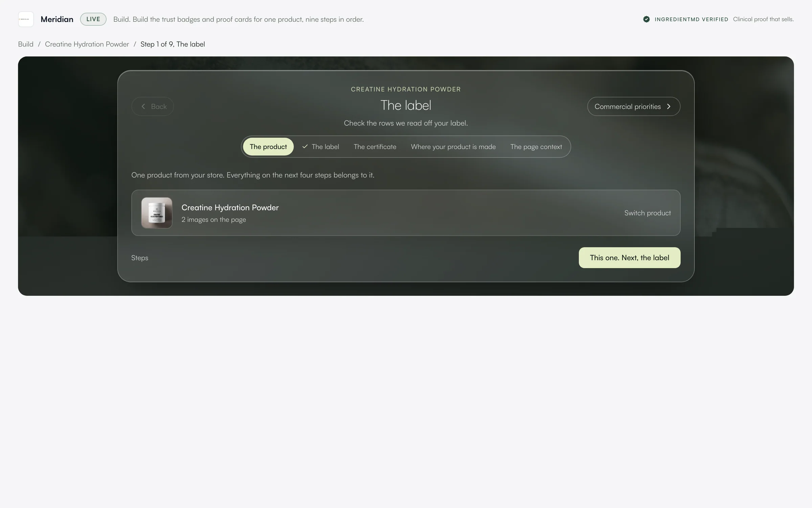
Task: Click Meridian brand name
Action: [57, 19]
